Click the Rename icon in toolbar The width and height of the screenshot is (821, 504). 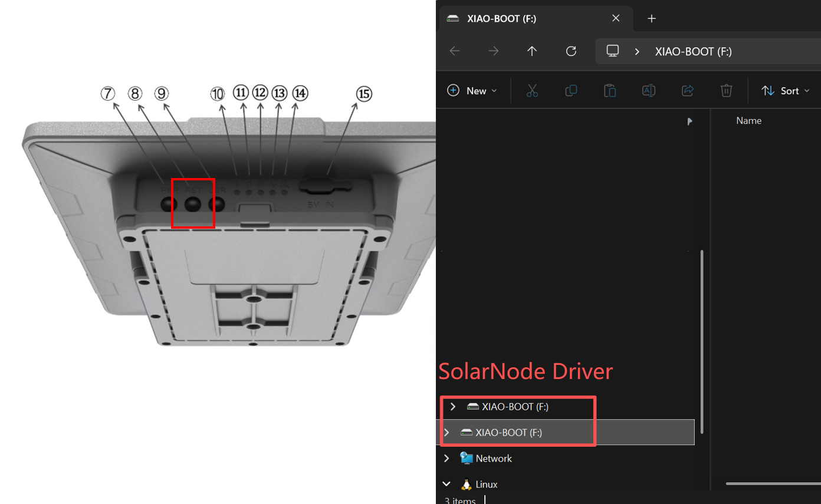click(649, 91)
